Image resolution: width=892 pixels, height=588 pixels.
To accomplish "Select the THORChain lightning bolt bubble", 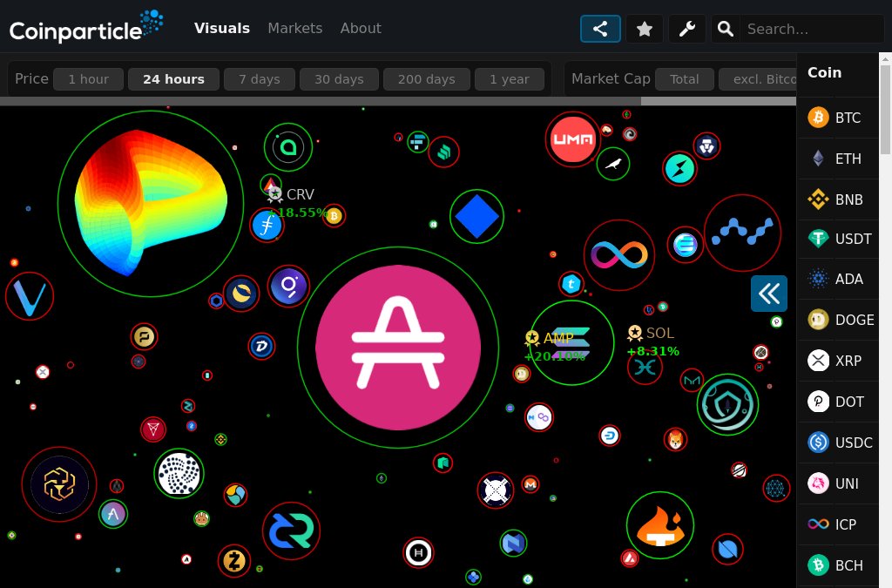I will click(x=679, y=169).
